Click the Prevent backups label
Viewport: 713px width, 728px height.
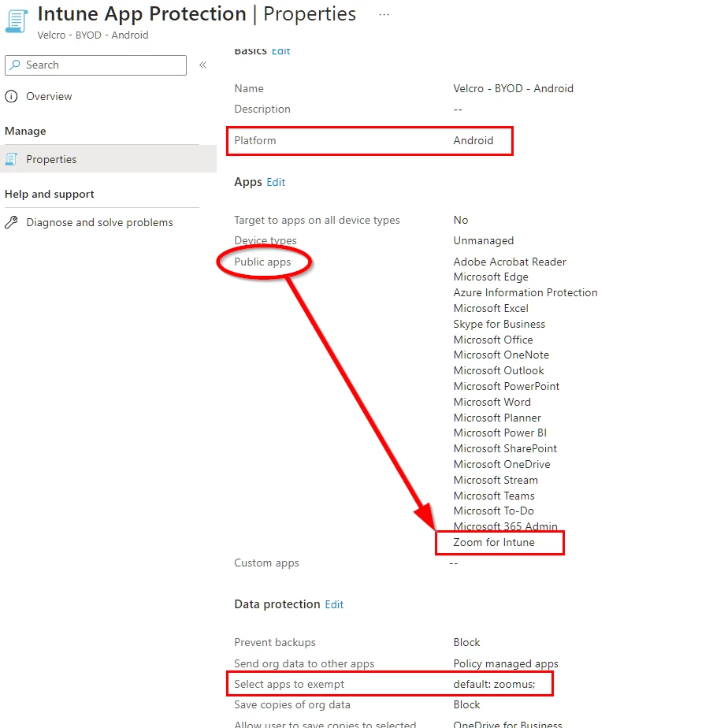pyautogui.click(x=275, y=643)
